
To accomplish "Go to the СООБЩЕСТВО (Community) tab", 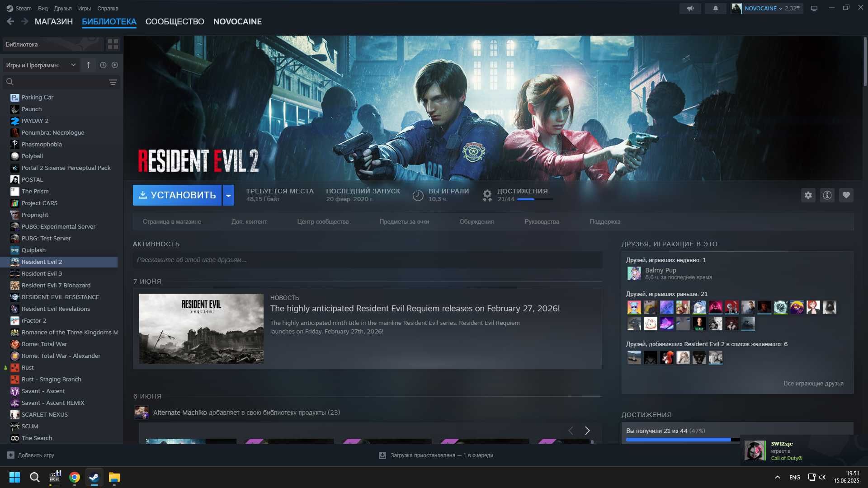I will [175, 22].
